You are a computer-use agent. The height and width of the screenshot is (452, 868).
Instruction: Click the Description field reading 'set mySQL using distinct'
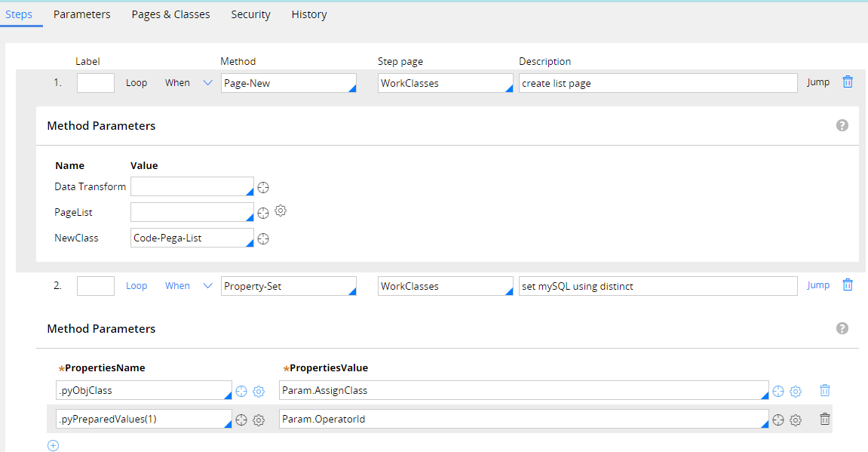(x=658, y=285)
